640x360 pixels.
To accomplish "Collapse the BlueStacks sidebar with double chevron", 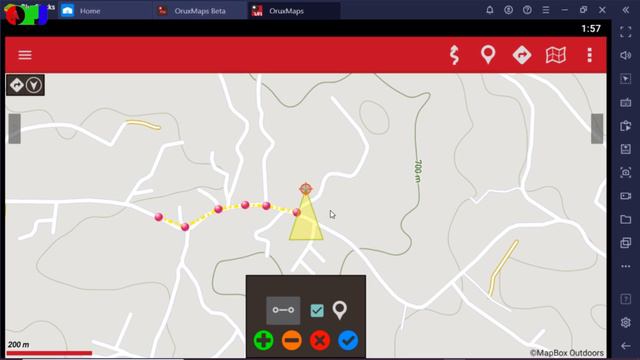I will pyautogui.click(x=626, y=10).
